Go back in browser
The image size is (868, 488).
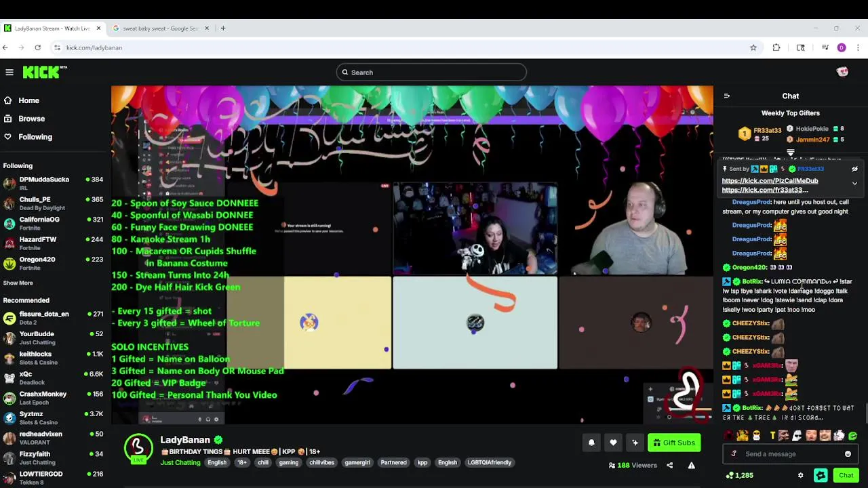5,47
